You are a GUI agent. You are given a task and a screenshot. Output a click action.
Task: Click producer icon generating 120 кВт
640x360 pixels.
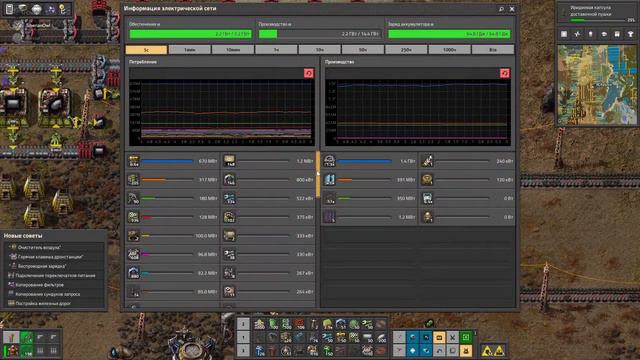[x=427, y=180]
